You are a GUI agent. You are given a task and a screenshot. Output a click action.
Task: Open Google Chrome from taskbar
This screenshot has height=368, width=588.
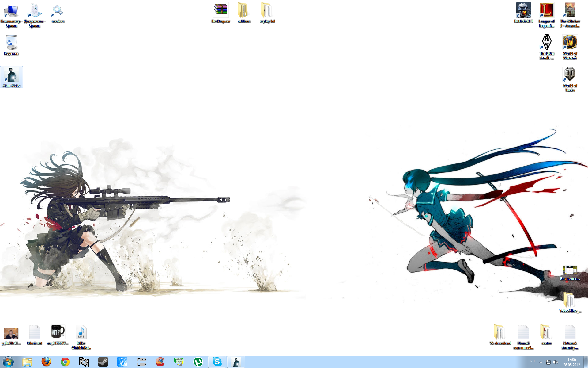click(x=65, y=362)
